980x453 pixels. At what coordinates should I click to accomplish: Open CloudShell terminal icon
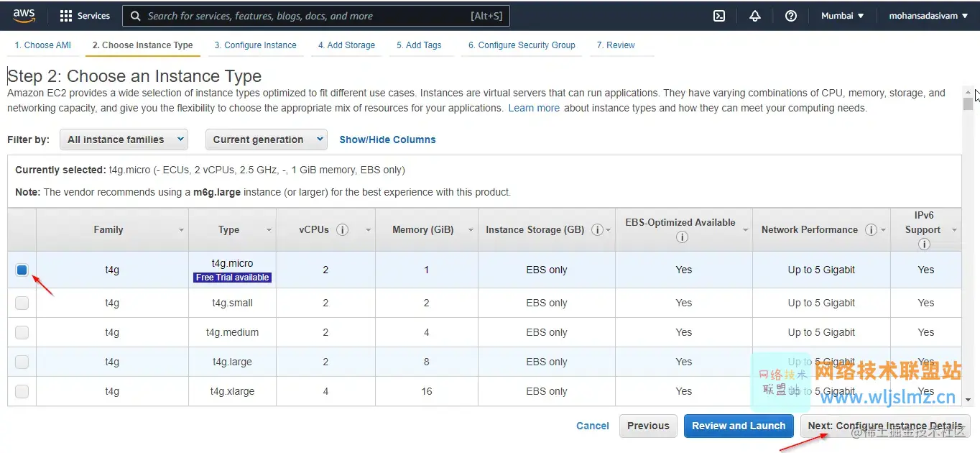coord(719,16)
